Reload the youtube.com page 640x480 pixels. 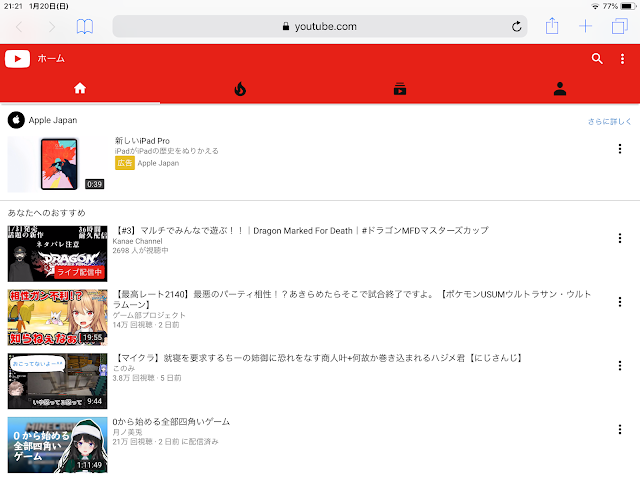click(x=516, y=27)
